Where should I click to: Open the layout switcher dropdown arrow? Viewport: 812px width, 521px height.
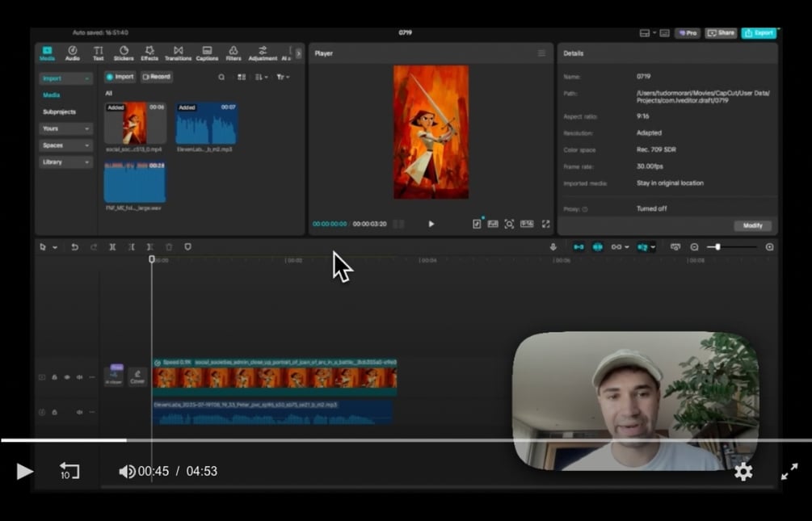654,33
